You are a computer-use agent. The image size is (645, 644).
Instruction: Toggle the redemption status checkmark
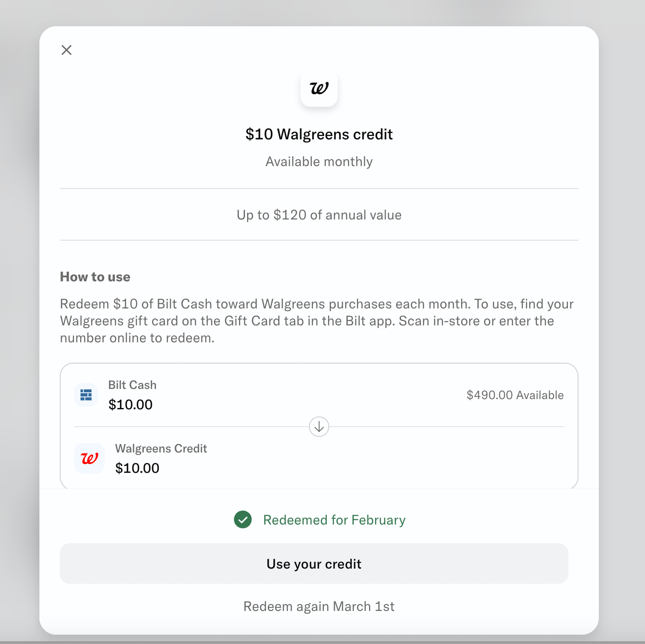coord(242,519)
